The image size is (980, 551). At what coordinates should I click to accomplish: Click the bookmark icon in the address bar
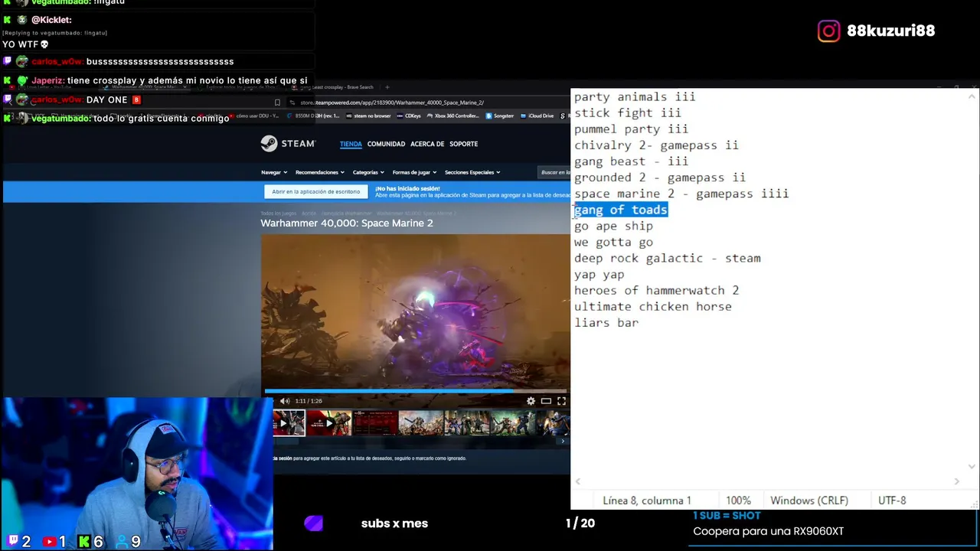(277, 103)
